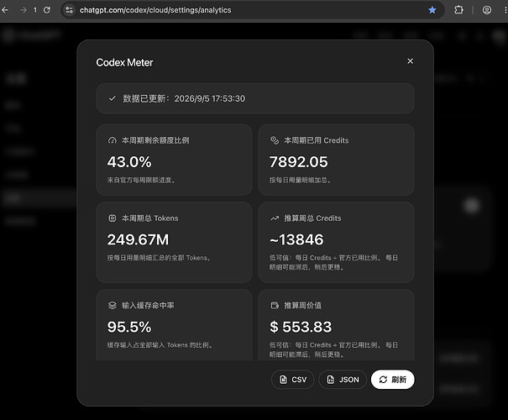
Task: Export usage data as CSV
Action: [x=293, y=380]
